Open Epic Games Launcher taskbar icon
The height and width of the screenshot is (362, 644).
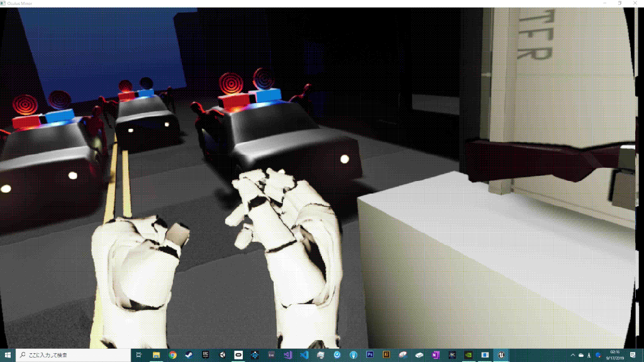[x=205, y=355]
